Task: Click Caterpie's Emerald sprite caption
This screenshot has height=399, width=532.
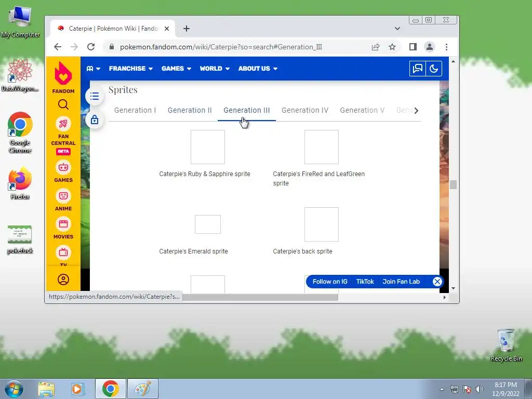Action: click(193, 251)
